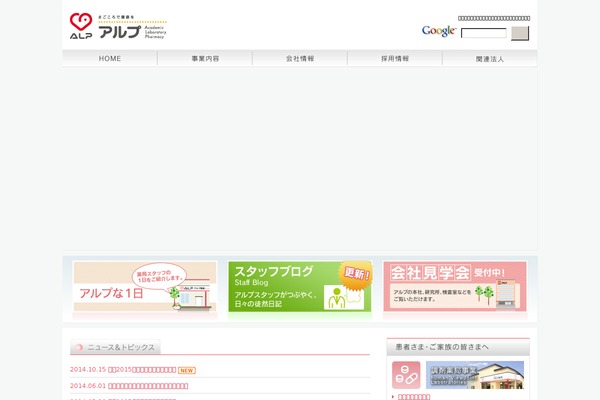
Task: Open the 採用情報 navigation tab
Action: point(395,58)
